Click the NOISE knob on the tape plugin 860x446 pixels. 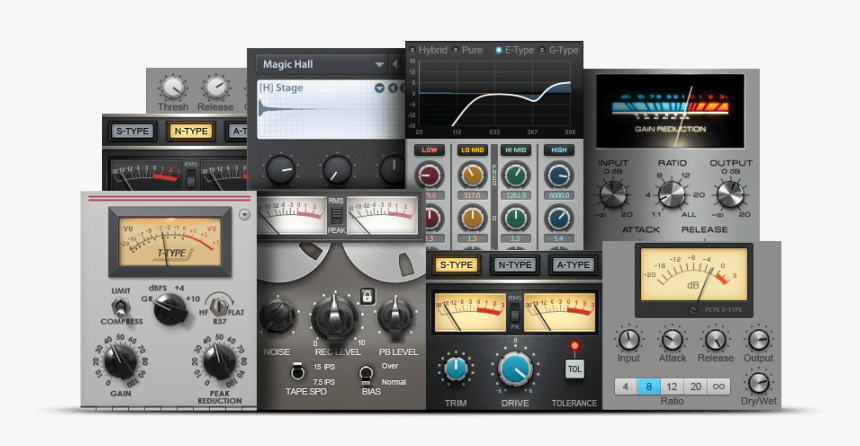277,317
